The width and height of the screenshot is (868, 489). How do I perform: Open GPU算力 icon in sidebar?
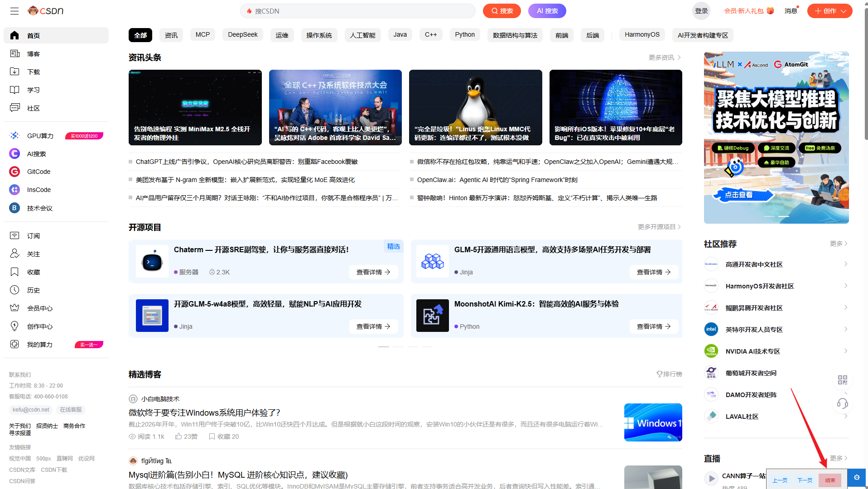pos(14,135)
